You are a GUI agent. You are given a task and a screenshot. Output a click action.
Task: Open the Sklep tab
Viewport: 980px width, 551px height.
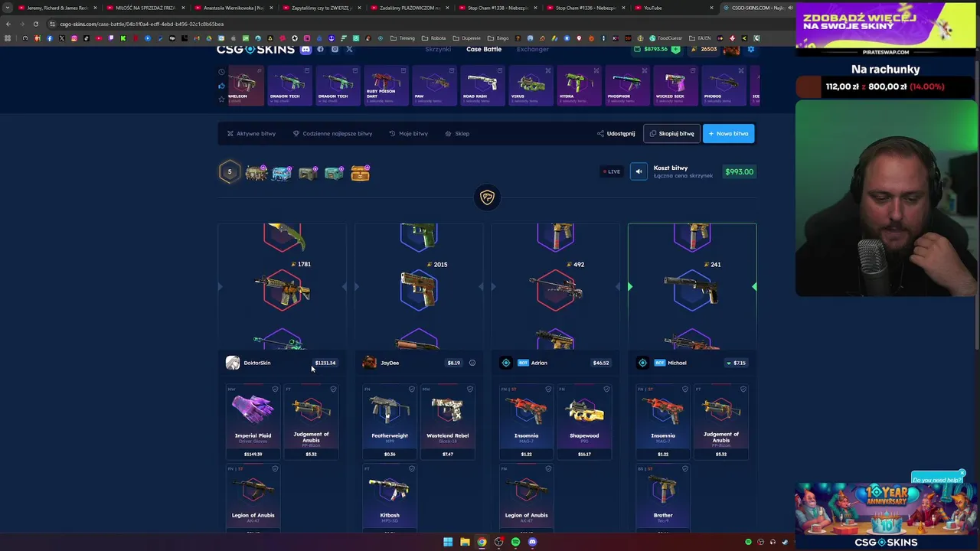tap(457, 134)
